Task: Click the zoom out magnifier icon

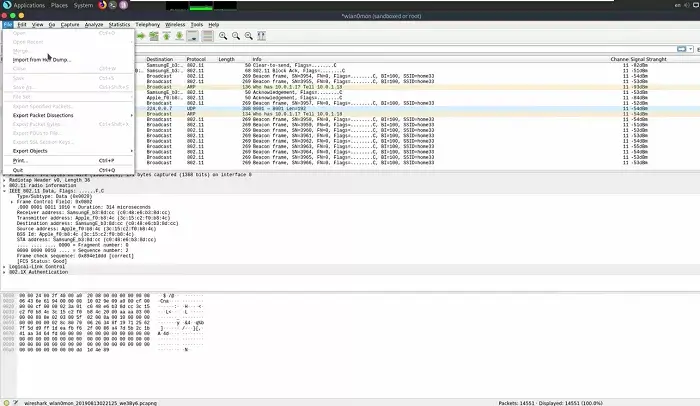Action: click(x=235, y=36)
